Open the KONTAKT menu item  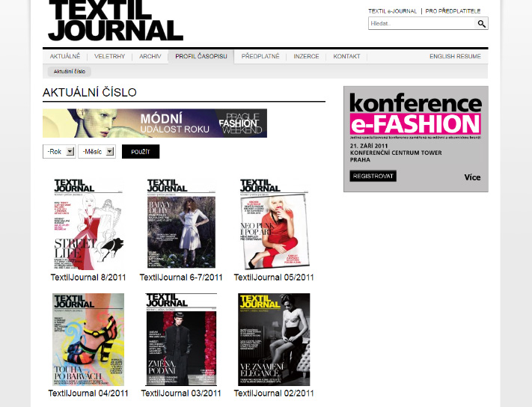point(346,56)
